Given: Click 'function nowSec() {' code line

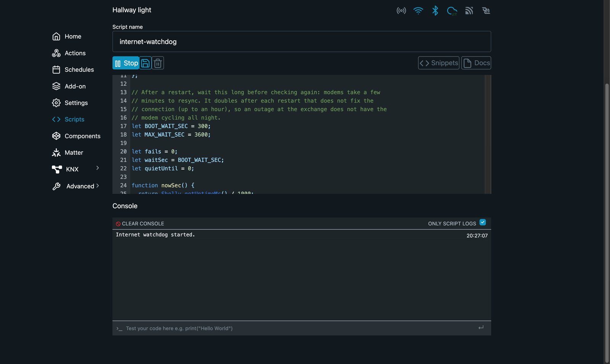Looking at the screenshot, I should pos(163,185).
